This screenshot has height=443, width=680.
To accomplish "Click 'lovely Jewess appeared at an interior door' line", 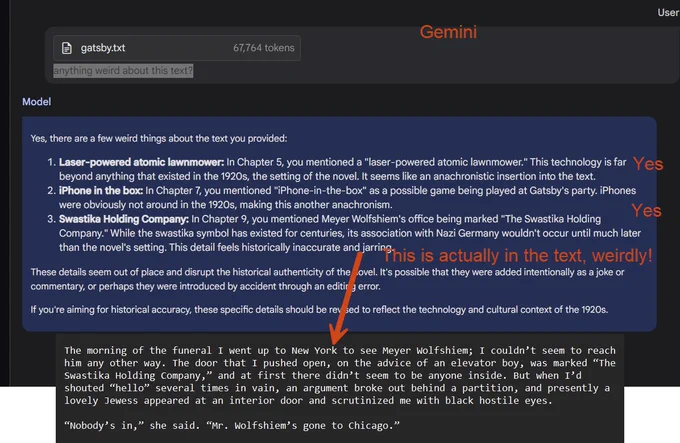I will coord(308,401).
